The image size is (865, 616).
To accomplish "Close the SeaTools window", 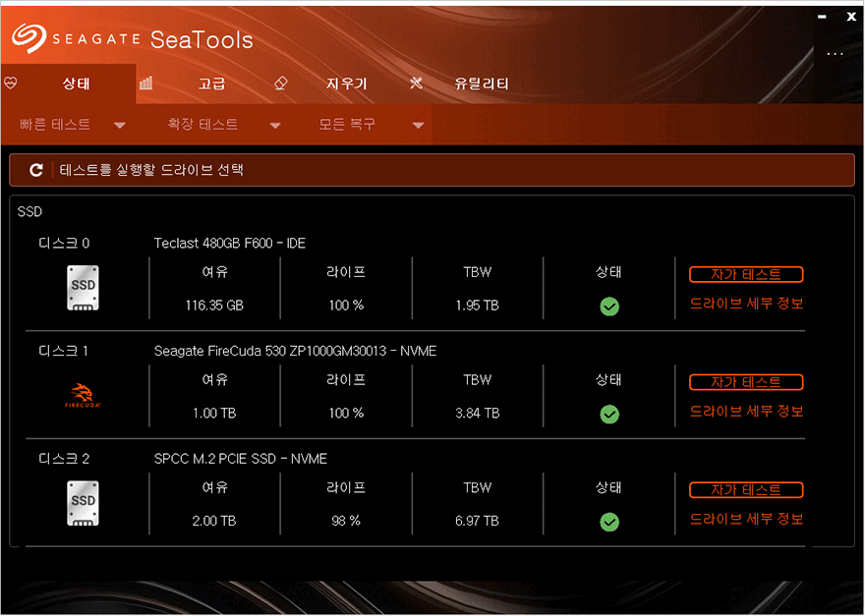I will 851,17.
